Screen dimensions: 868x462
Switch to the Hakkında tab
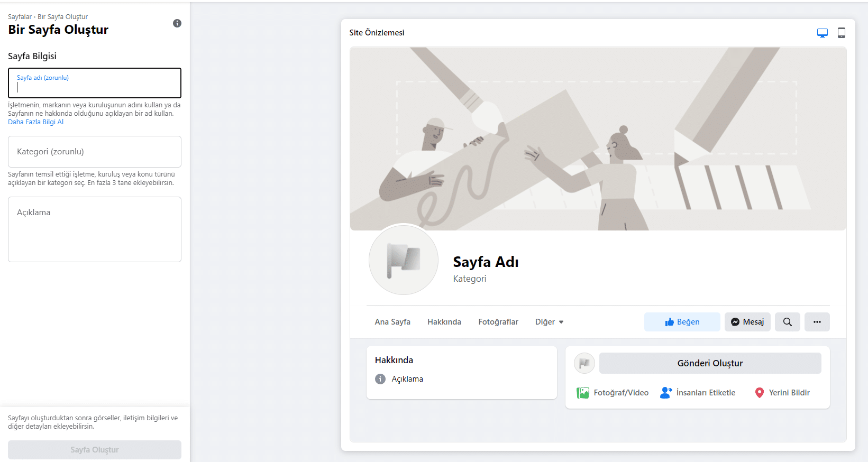point(444,322)
